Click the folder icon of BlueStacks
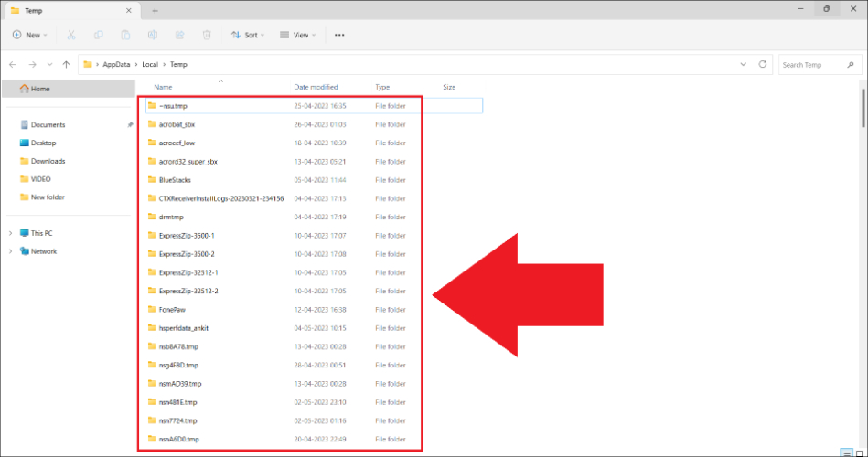 click(152, 180)
